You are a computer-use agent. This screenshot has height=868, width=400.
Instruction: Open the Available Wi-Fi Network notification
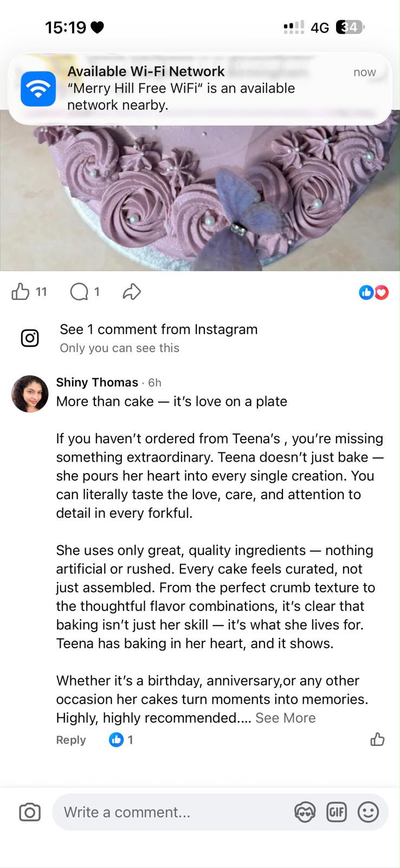(200, 88)
